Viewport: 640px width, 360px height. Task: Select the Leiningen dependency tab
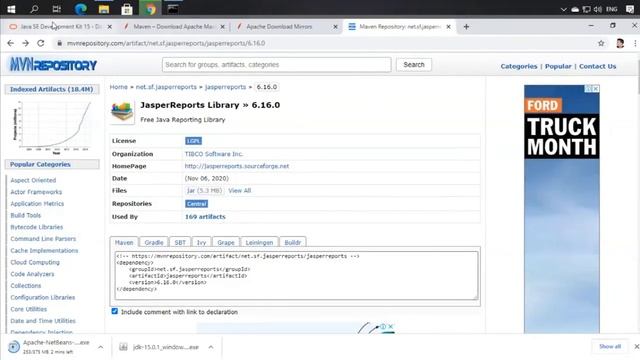tap(259, 242)
